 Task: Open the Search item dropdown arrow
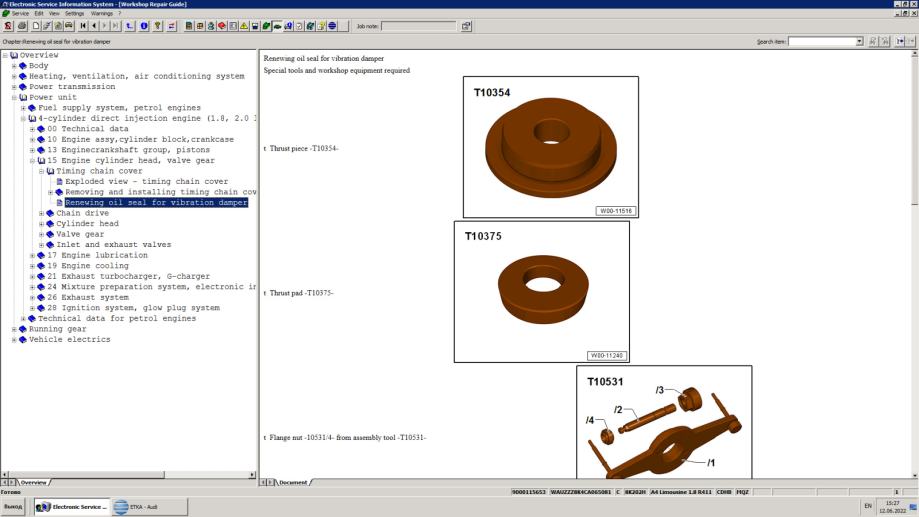click(x=860, y=41)
